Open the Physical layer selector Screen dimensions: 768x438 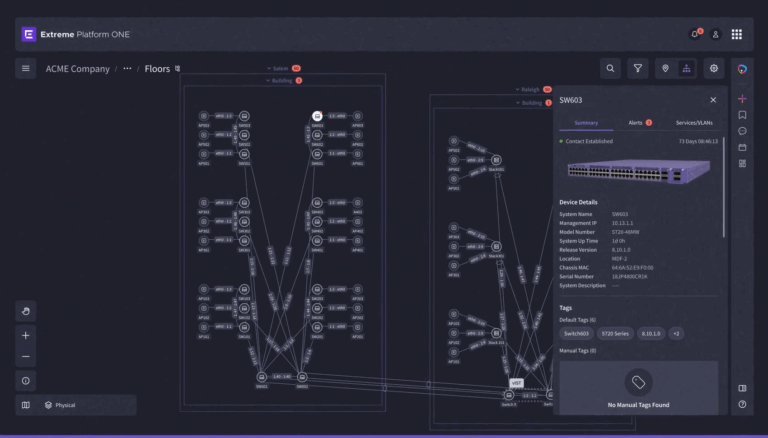[x=60, y=405]
